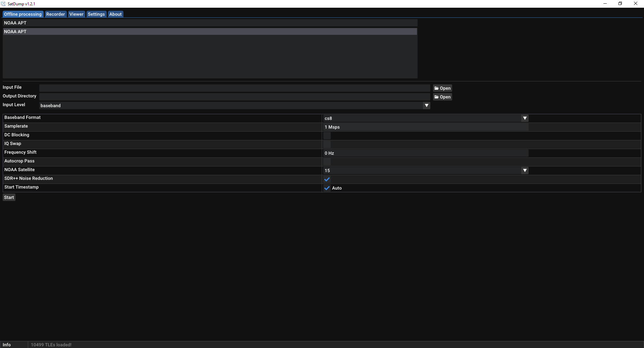Go to the Settings tab
644x348 pixels.
(x=96, y=14)
